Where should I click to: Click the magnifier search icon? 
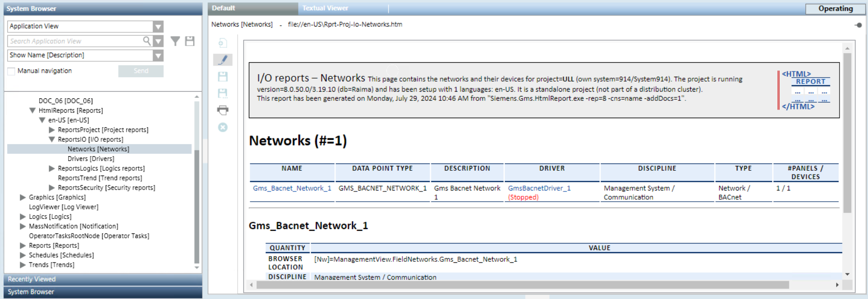click(147, 41)
